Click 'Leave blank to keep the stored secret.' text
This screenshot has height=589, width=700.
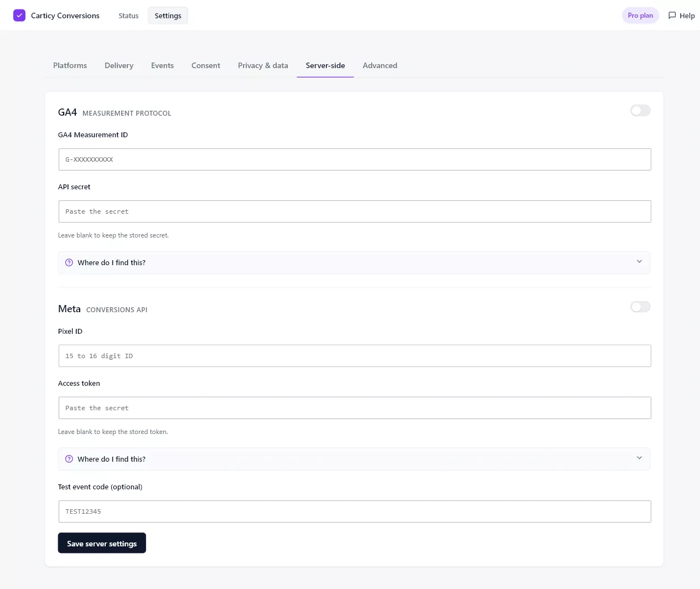113,235
